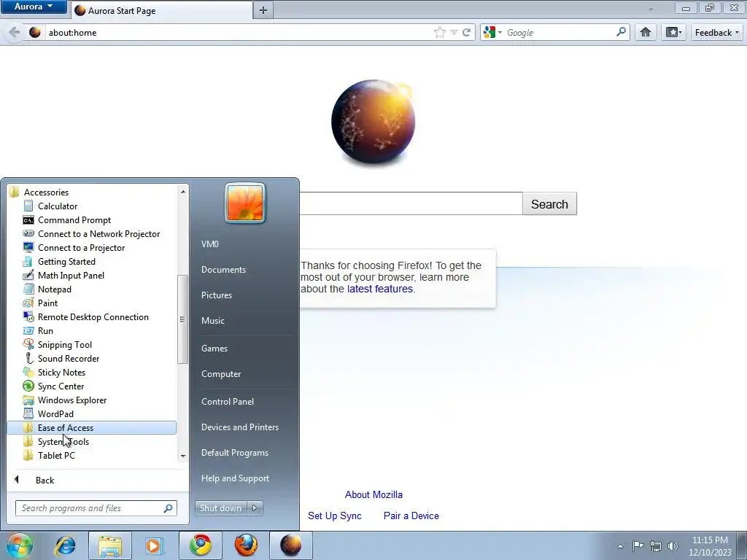The image size is (747, 560).
Task: Show hidden tray icons arrow
Action: 620,546
